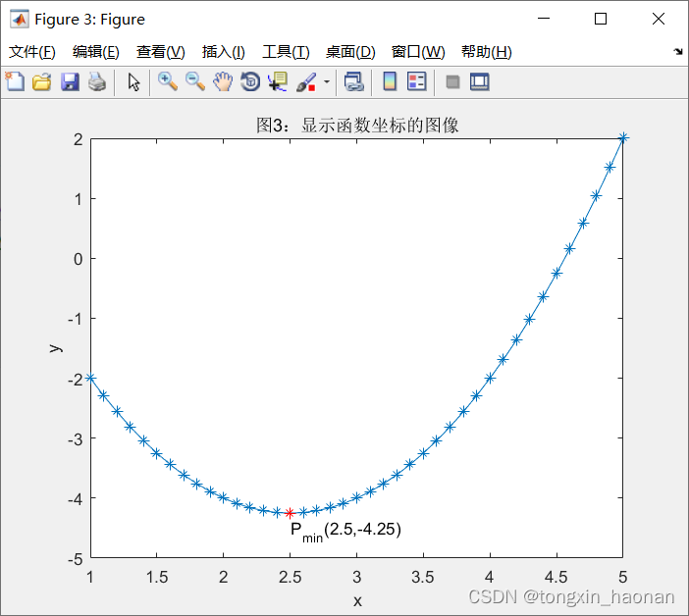Open the 工具(T) menu

pos(286,52)
